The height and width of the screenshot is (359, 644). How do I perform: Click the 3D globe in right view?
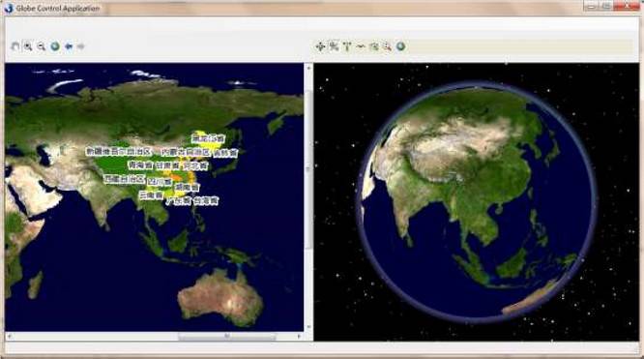pyautogui.click(x=477, y=202)
